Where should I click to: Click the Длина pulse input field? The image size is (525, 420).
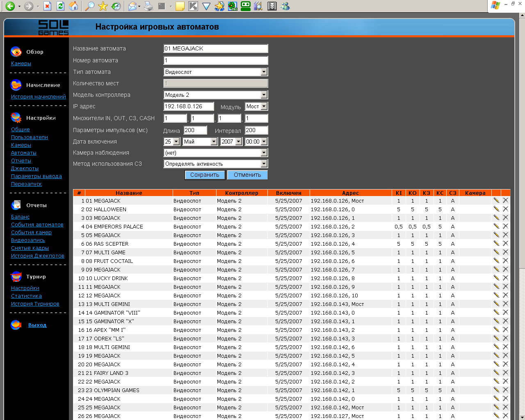click(195, 130)
